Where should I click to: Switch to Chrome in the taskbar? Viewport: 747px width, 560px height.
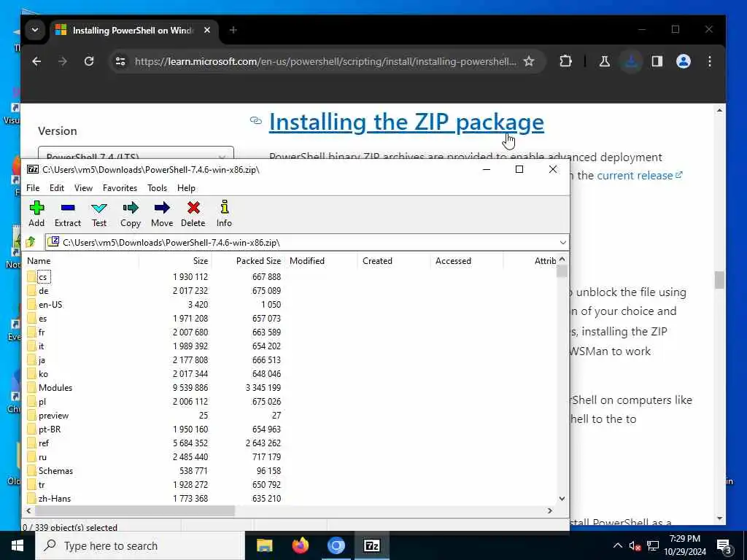pyautogui.click(x=336, y=545)
